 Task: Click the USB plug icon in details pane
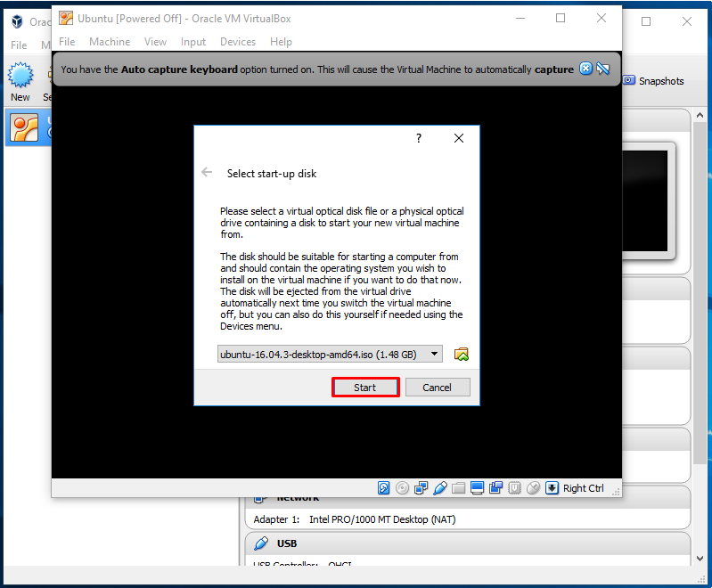[x=261, y=543]
